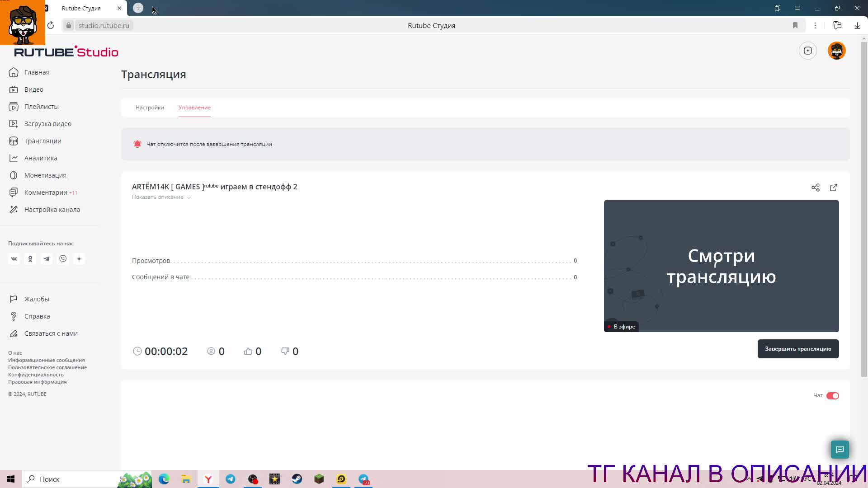Open Информационные сообщения link
Screen dimensions: 868x488
coord(47,360)
